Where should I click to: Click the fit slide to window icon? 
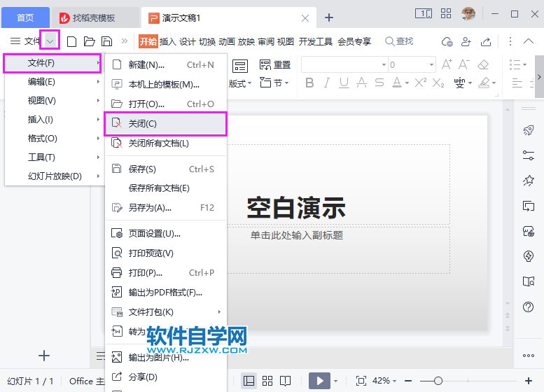click(x=361, y=381)
